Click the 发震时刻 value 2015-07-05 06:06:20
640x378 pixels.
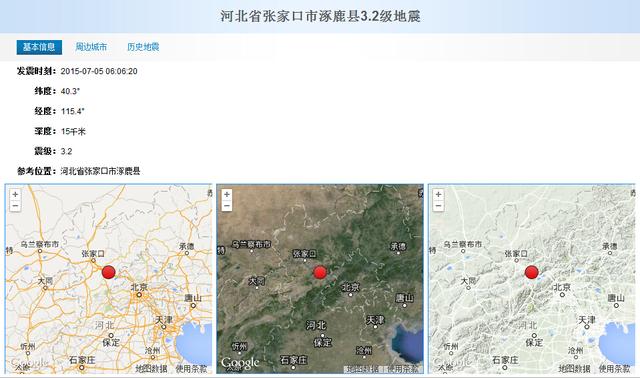click(99, 71)
